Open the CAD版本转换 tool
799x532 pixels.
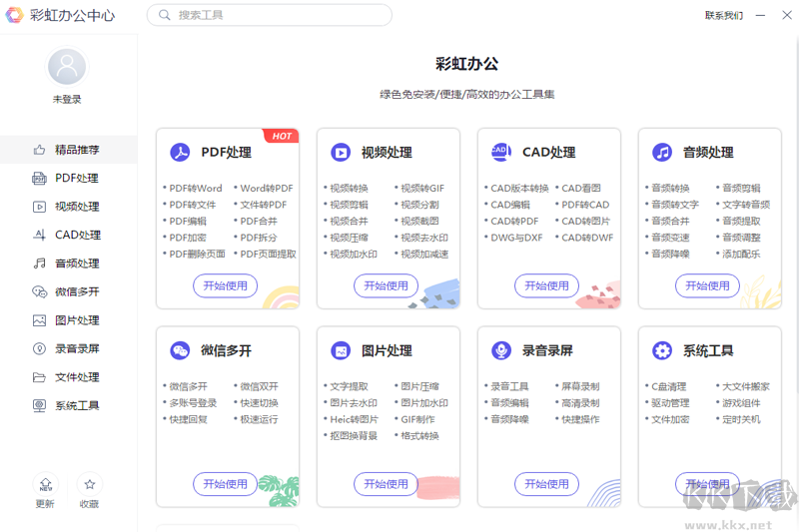tap(519, 189)
